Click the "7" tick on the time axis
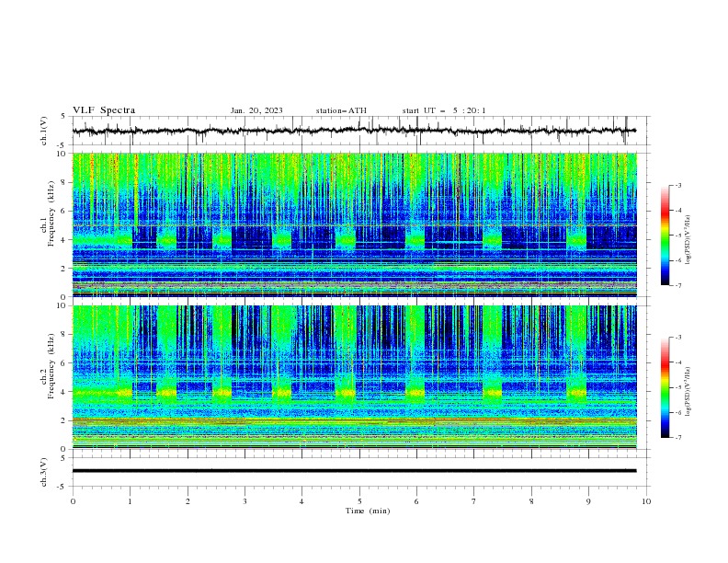The height and width of the screenshot is (563, 728). pyautogui.click(x=474, y=501)
